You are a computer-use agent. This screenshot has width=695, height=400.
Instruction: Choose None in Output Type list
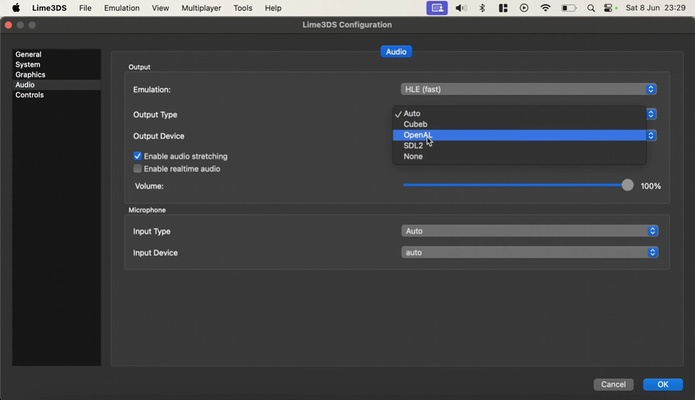[519, 156]
